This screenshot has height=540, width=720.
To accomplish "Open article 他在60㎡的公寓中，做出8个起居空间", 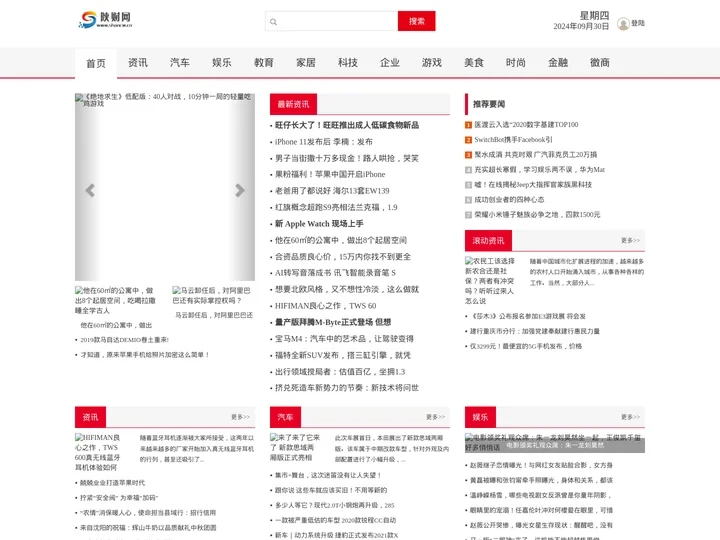I will click(x=341, y=240).
